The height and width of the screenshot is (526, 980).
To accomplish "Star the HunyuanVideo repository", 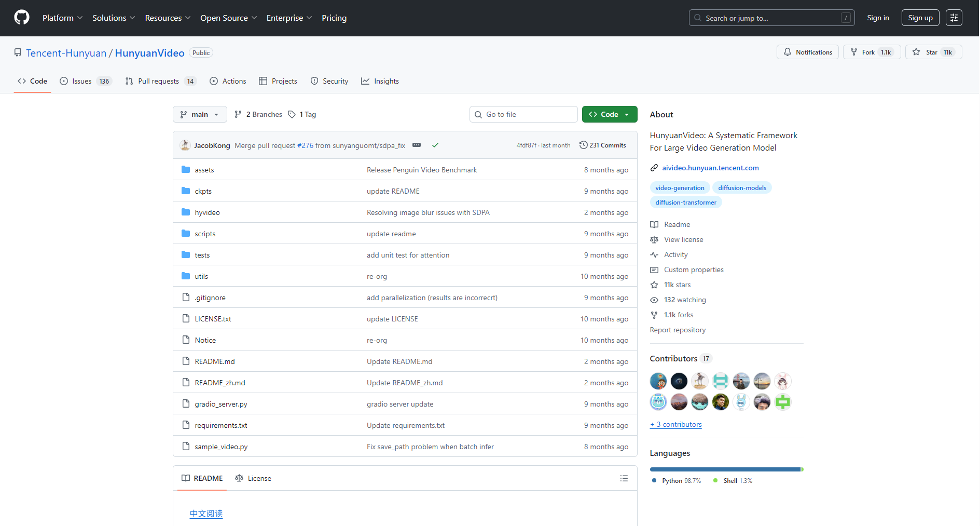I will point(933,52).
